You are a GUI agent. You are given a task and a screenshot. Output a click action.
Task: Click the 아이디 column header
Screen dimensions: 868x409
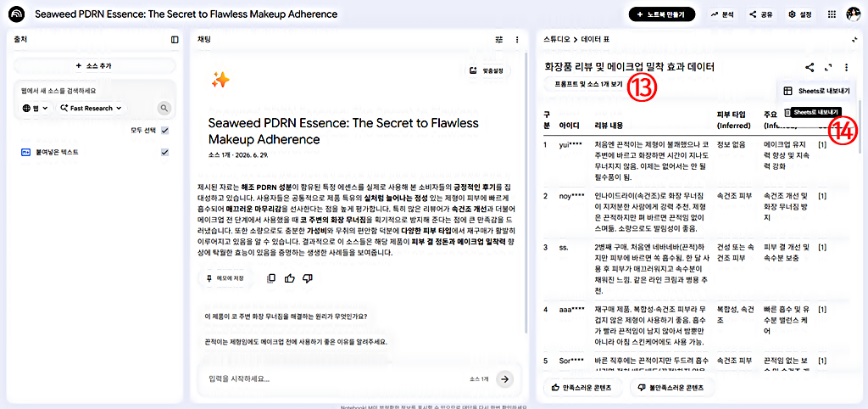(x=569, y=126)
